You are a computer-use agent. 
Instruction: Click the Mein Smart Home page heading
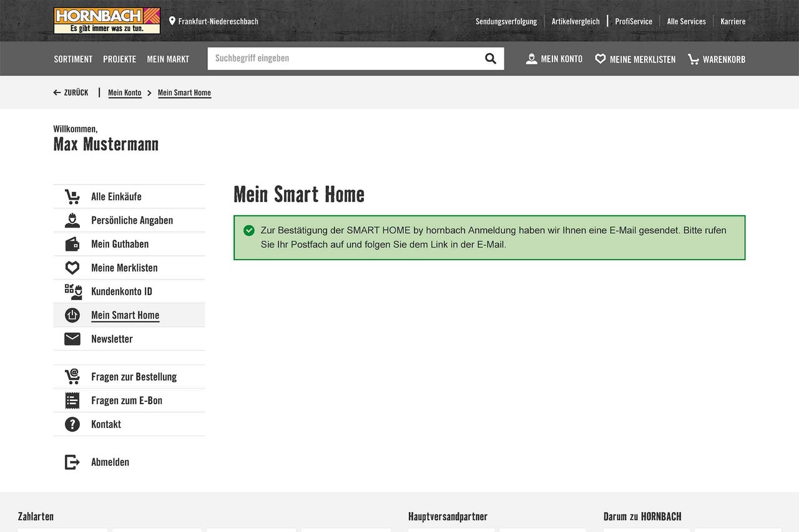(x=299, y=195)
